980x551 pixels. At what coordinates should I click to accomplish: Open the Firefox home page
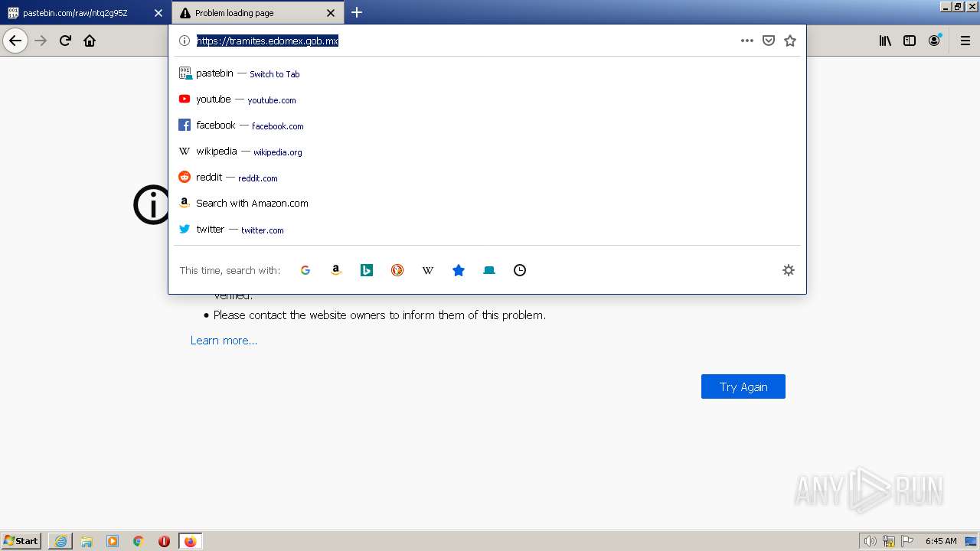(90, 41)
